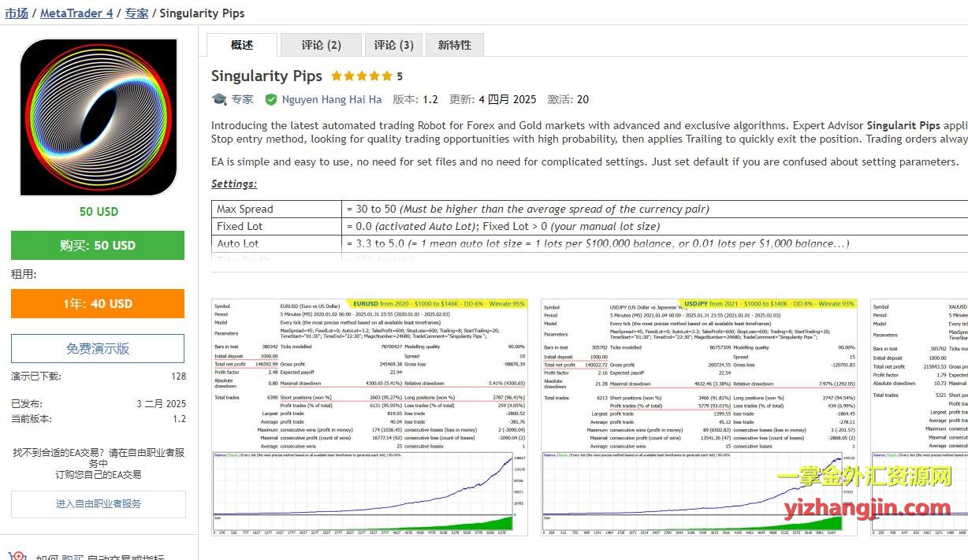This screenshot has width=968, height=560.
Task: Click the 当前版本 row in the sidebar
Action: 99,419
